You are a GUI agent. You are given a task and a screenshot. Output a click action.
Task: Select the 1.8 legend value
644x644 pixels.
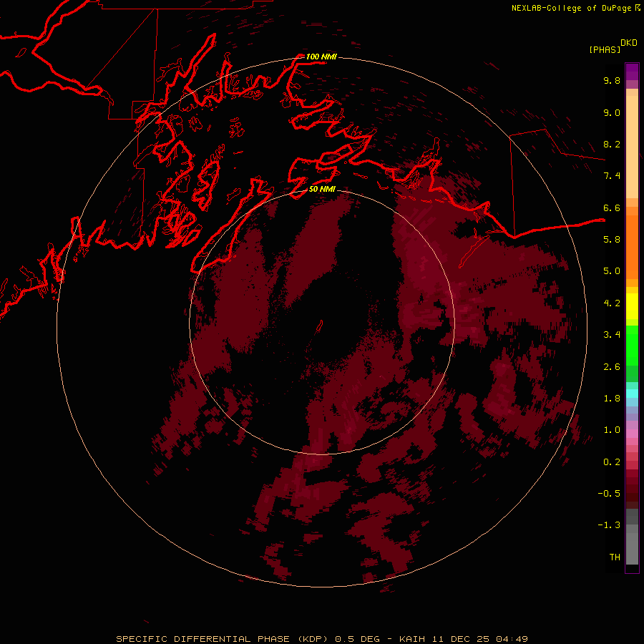612,399
